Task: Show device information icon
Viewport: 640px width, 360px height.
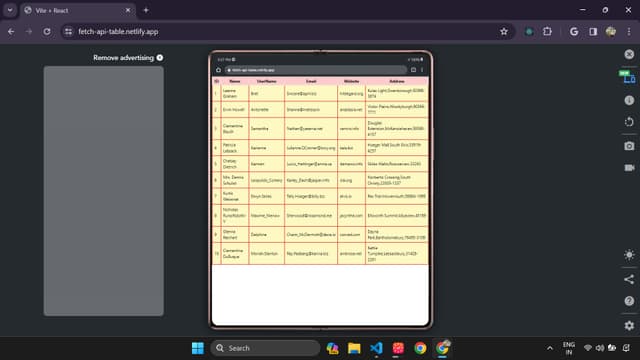Action: (x=629, y=100)
